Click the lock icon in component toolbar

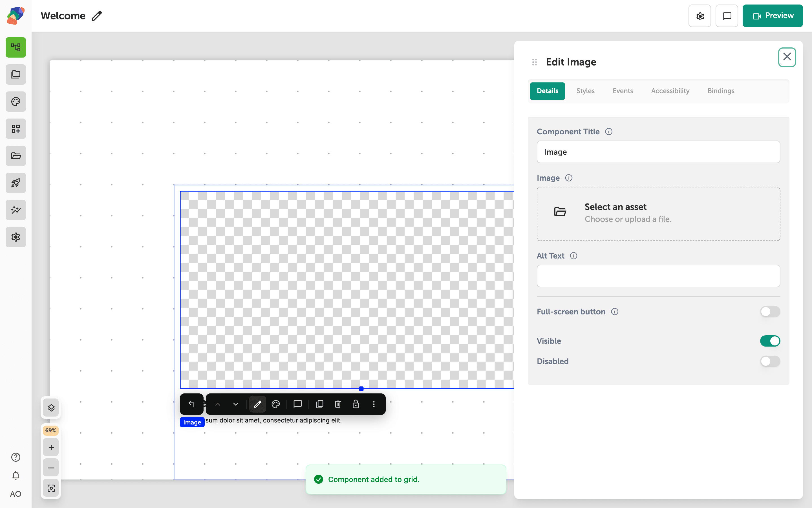click(x=356, y=404)
